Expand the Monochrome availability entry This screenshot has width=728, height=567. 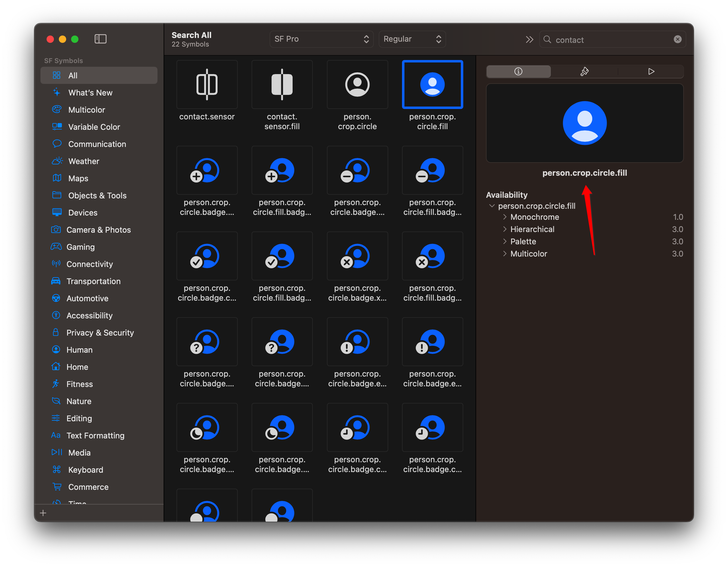[505, 217]
